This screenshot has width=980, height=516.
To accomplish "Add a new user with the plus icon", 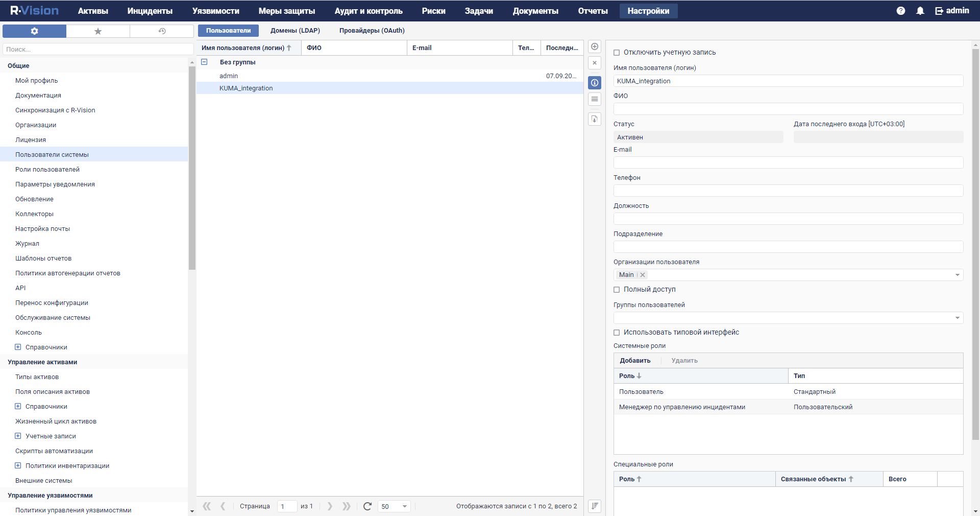I will tap(594, 46).
